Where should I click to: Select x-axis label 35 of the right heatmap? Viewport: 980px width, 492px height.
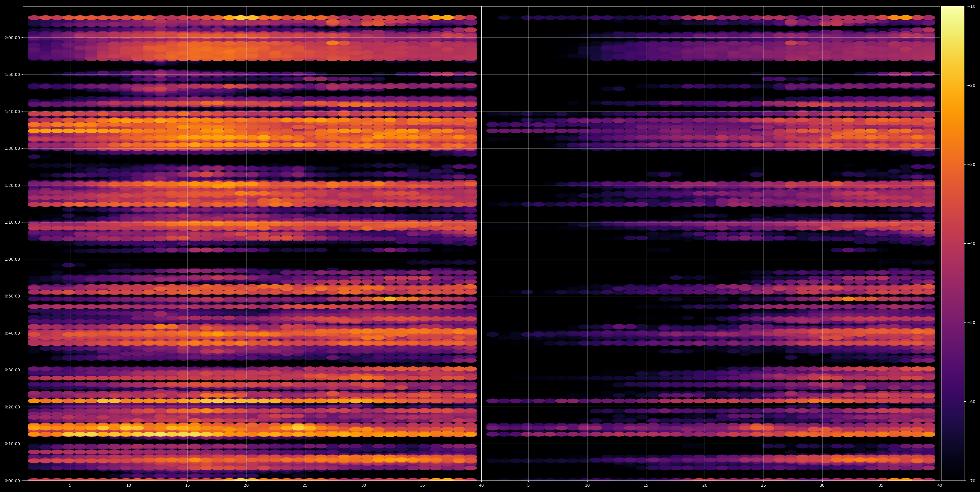coord(881,486)
